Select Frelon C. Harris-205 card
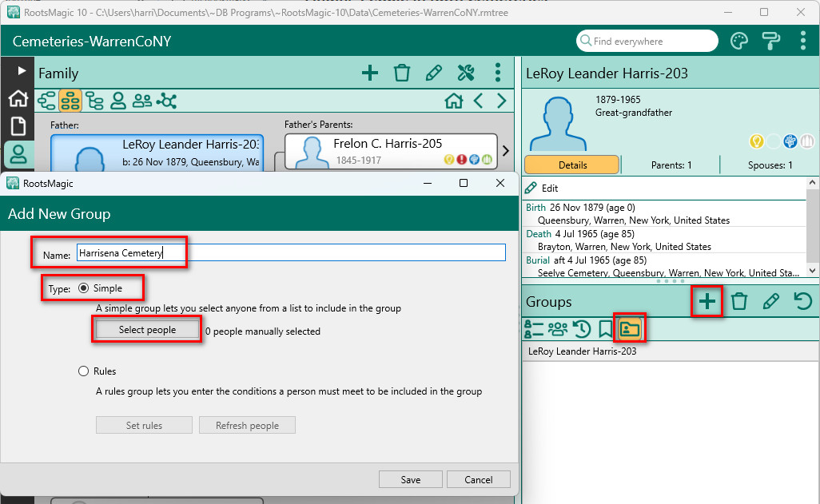Viewport: 820px width, 504px height. 391,151
